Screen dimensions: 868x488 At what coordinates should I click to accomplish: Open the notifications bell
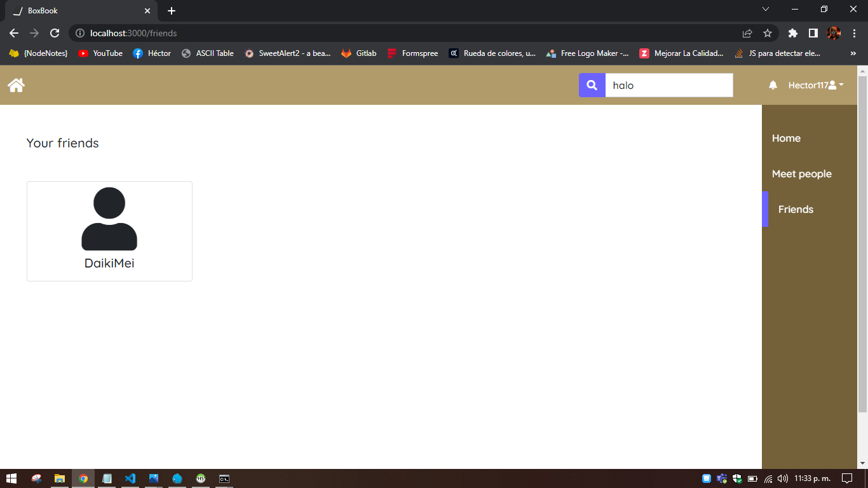click(773, 85)
